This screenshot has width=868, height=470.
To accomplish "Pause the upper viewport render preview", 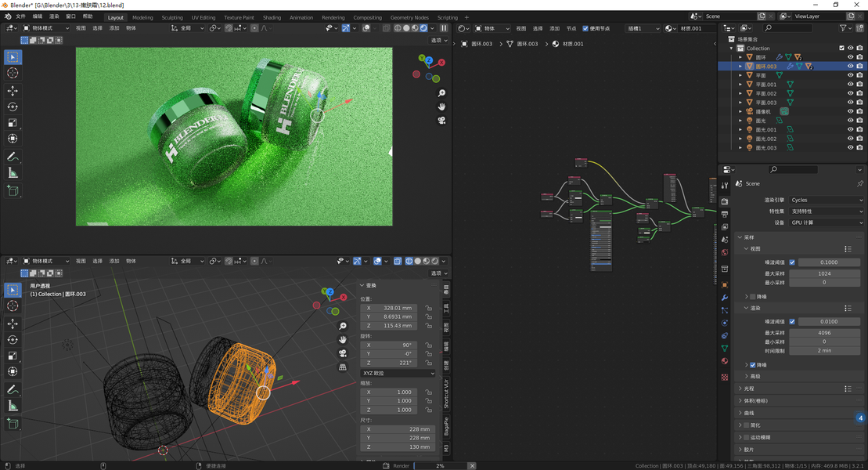I will tap(444, 28).
